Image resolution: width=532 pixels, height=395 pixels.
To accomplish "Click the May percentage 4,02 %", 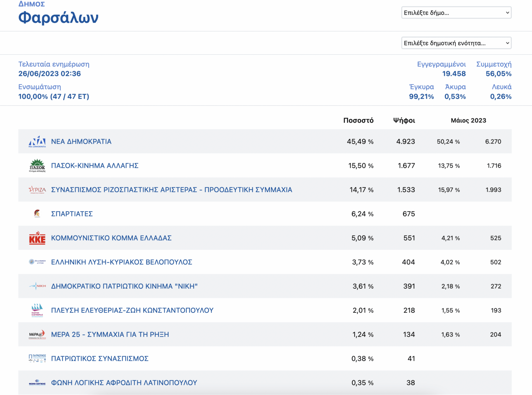I will click(x=450, y=262).
